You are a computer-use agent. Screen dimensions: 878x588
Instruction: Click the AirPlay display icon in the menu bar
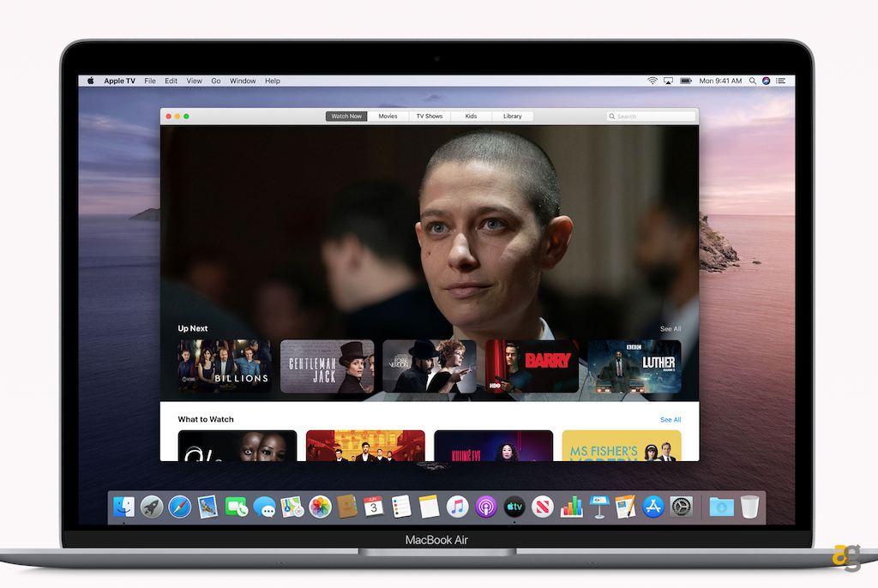coord(669,81)
